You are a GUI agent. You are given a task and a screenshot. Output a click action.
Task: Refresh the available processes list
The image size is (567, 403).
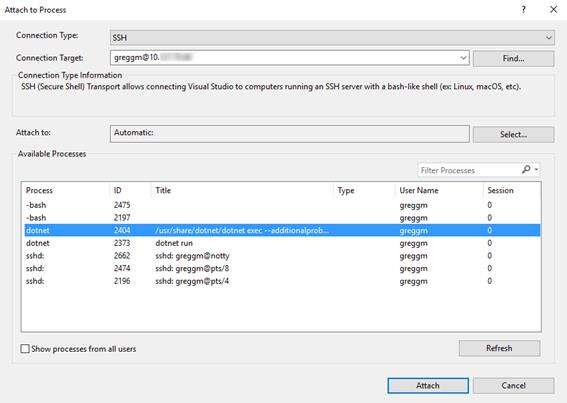point(499,348)
